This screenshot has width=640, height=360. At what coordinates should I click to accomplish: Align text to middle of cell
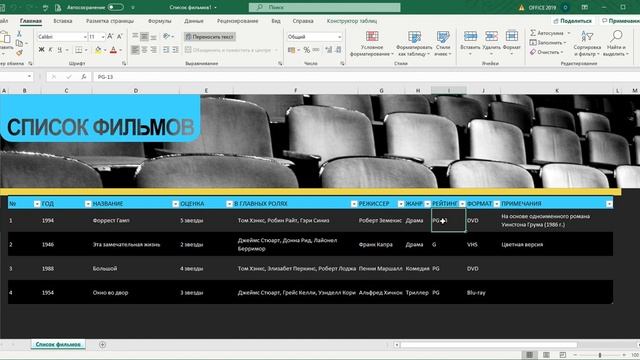(x=144, y=37)
